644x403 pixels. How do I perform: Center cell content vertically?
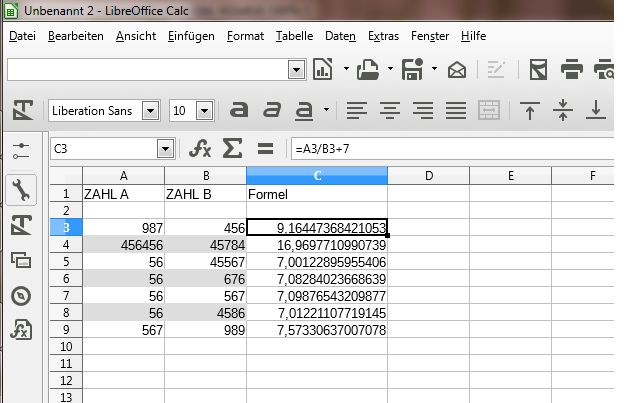[x=563, y=110]
